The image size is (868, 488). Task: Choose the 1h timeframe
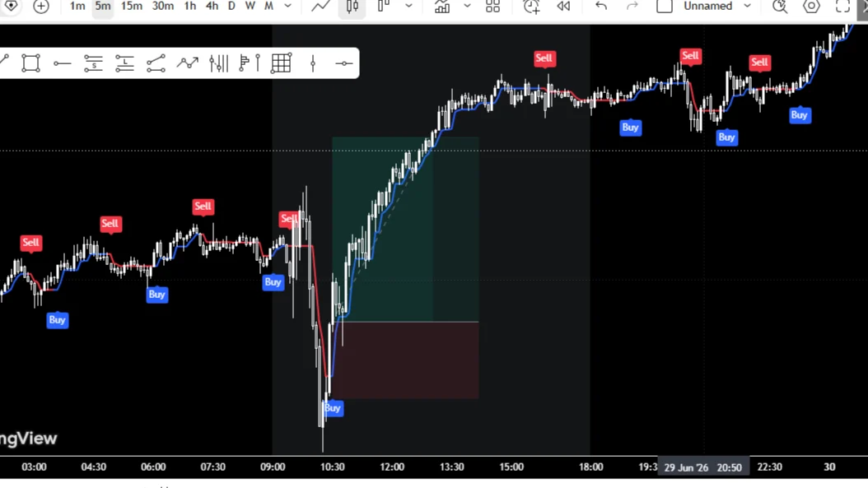(x=190, y=7)
